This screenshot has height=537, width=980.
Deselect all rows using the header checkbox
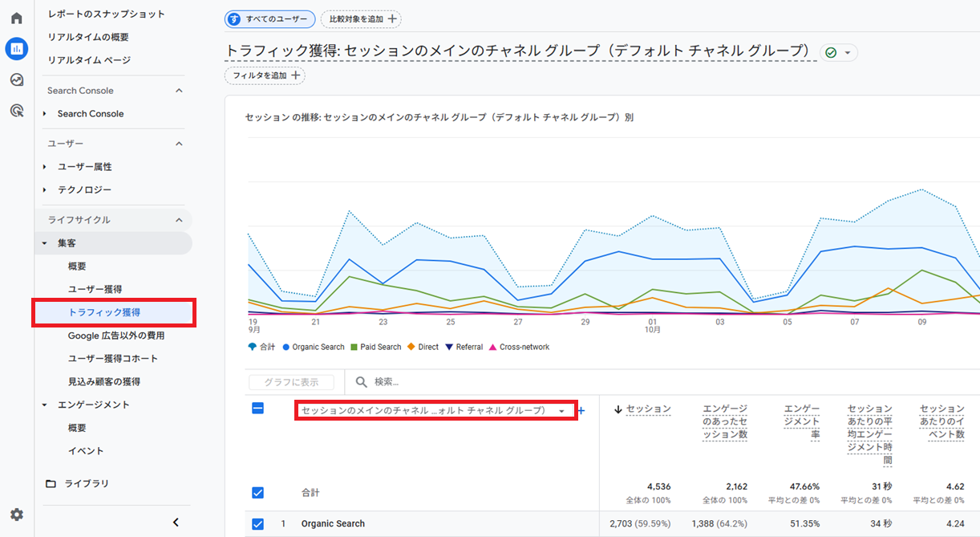pos(257,409)
